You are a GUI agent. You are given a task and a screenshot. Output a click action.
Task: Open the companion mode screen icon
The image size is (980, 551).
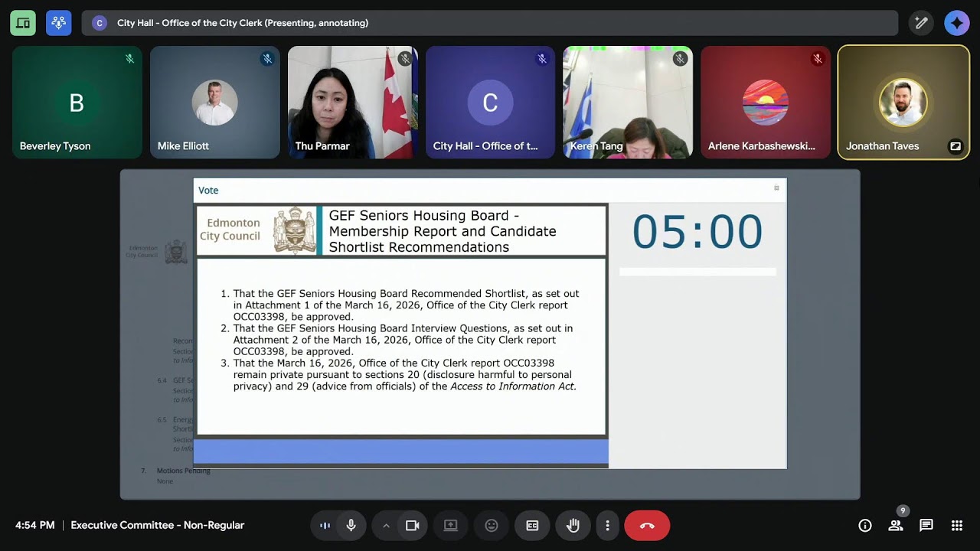[x=23, y=23]
